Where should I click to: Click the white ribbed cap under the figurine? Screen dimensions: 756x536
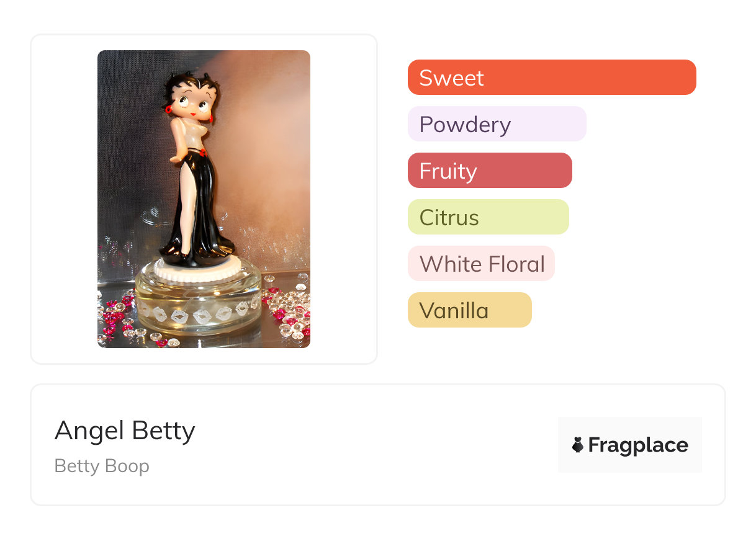point(199,270)
